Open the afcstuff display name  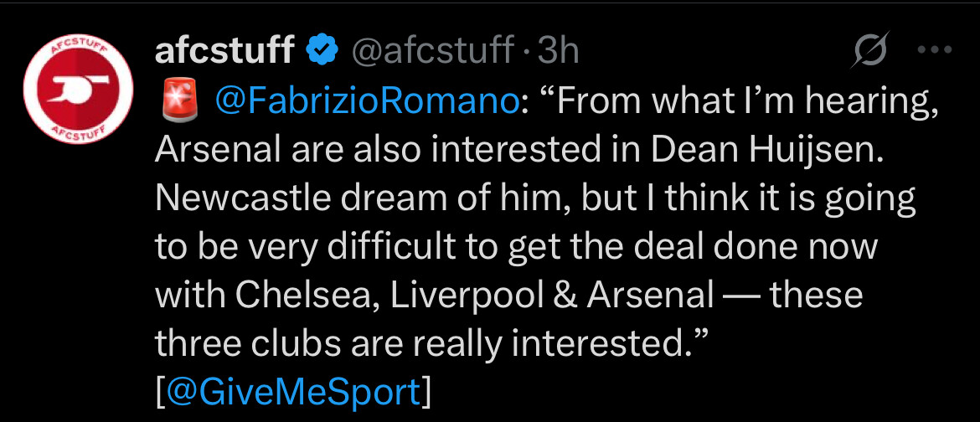coord(225,50)
